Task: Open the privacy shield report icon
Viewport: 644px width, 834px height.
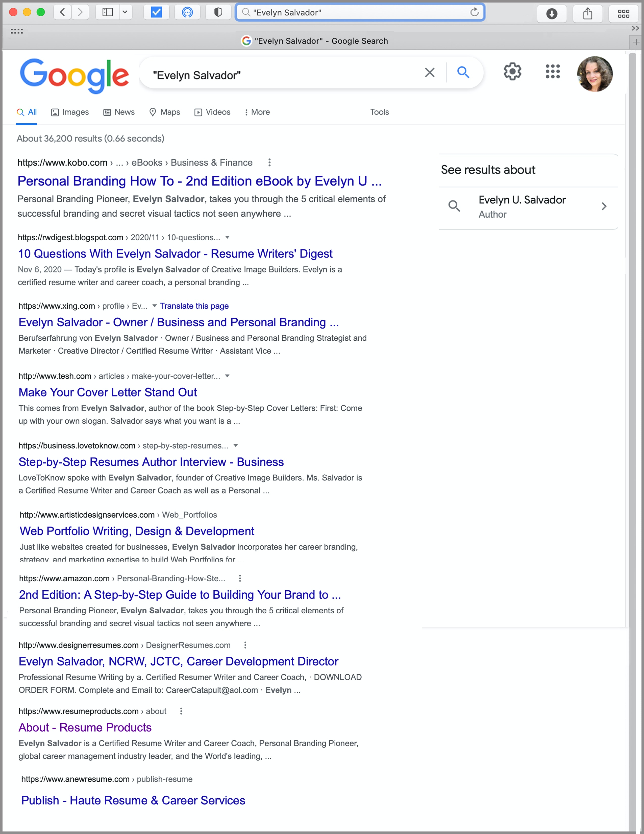Action: [218, 12]
